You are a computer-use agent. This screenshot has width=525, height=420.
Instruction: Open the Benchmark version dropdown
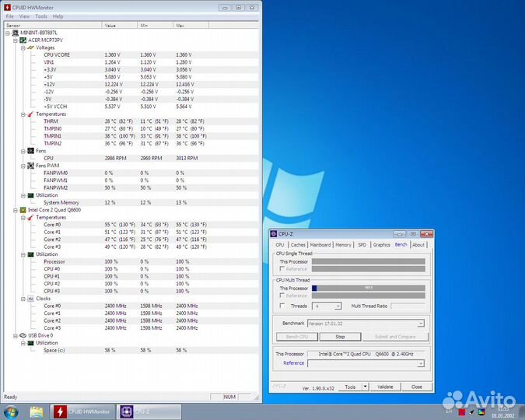coord(421,324)
